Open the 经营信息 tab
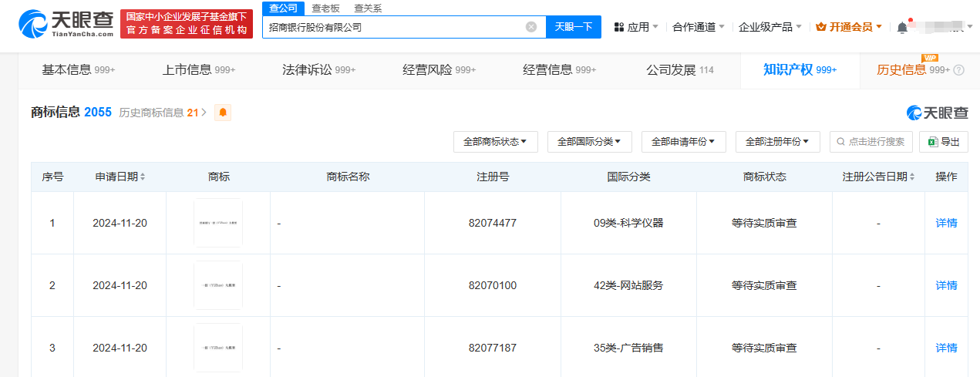 click(x=560, y=70)
